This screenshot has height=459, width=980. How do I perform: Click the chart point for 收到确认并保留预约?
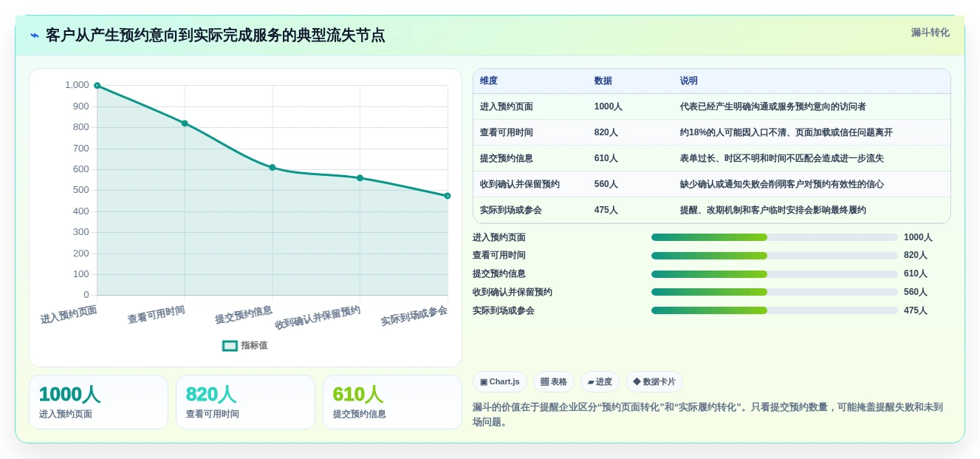tap(360, 178)
